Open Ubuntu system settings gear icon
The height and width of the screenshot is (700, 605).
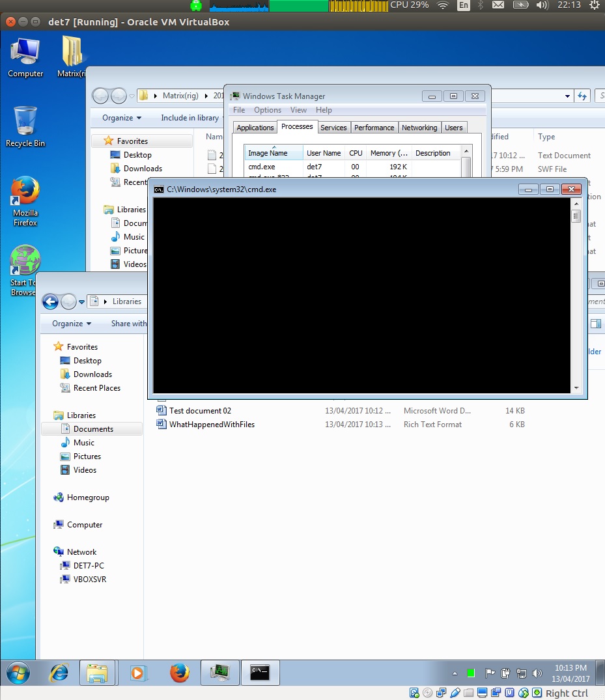pos(595,5)
